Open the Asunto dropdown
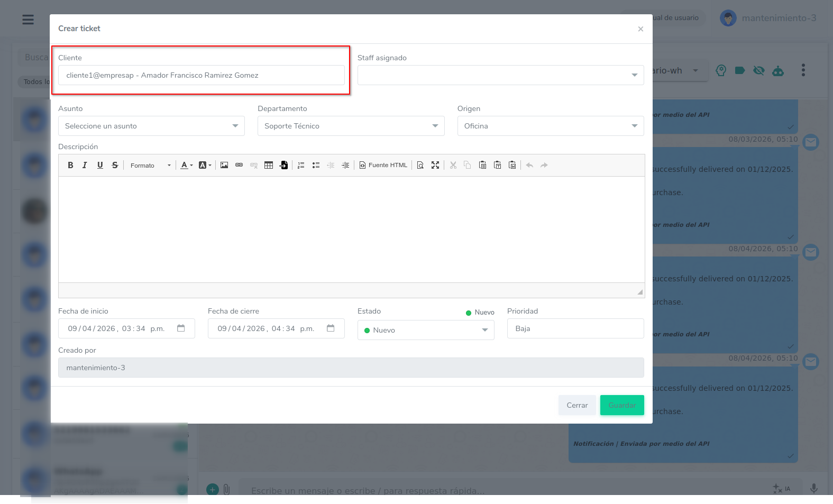Image resolution: width=833 pixels, height=504 pixels. click(x=151, y=126)
